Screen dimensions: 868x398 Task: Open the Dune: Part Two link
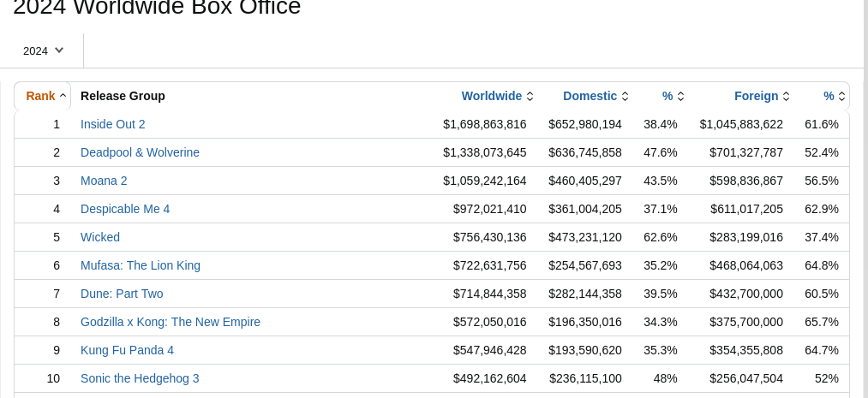tap(122, 294)
